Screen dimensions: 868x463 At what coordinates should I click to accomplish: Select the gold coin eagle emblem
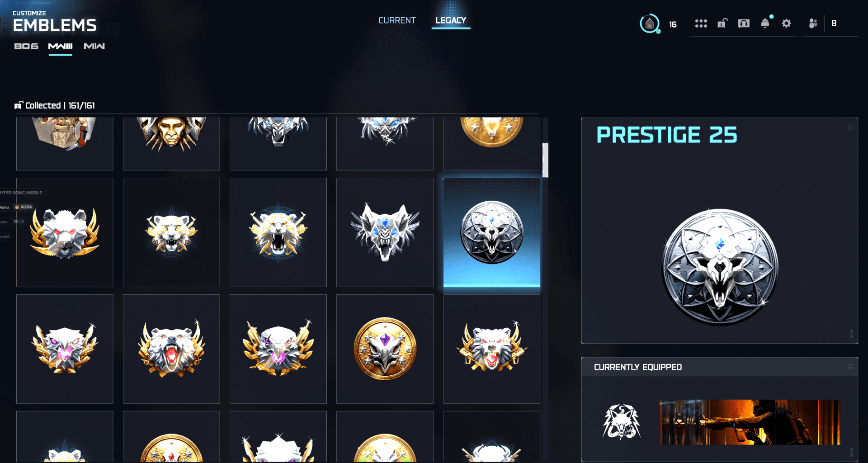385,349
